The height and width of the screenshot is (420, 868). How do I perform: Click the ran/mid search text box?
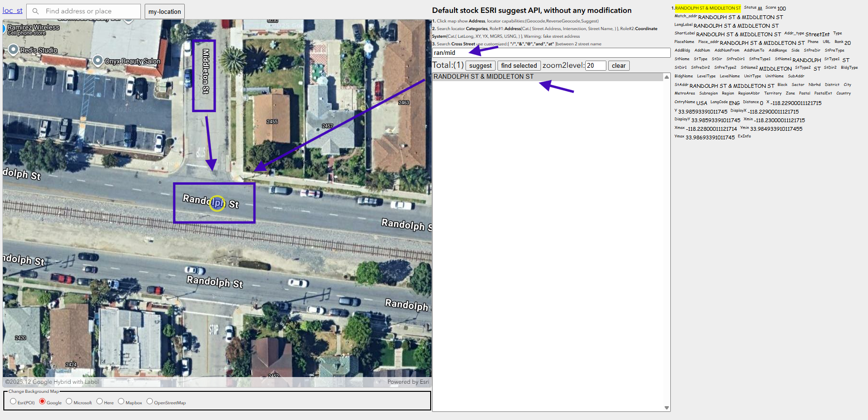click(x=550, y=53)
